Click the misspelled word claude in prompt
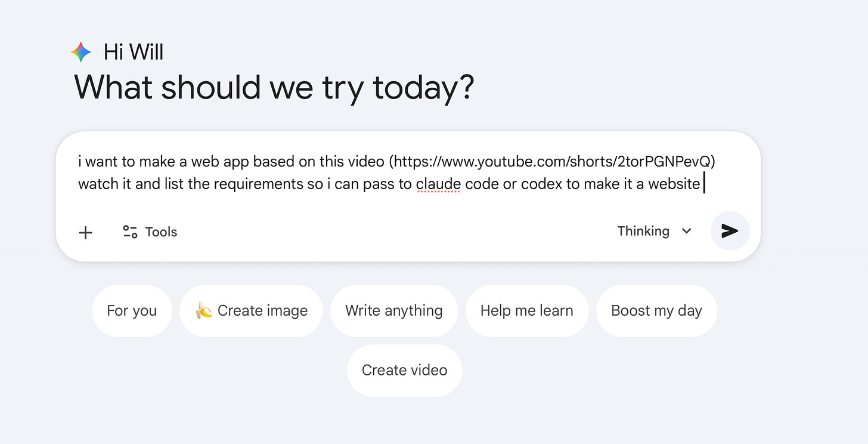Screen dimensions: 868x444 click(438, 184)
